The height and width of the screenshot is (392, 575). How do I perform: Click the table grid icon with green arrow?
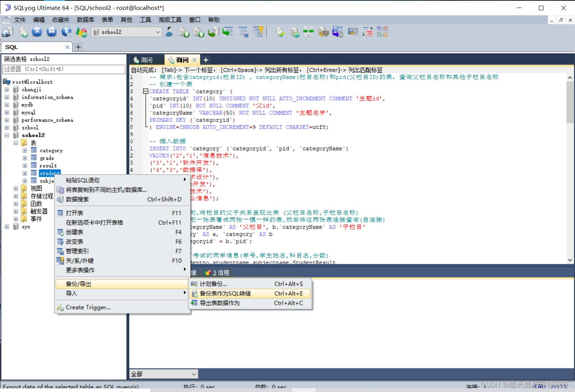pos(228,32)
